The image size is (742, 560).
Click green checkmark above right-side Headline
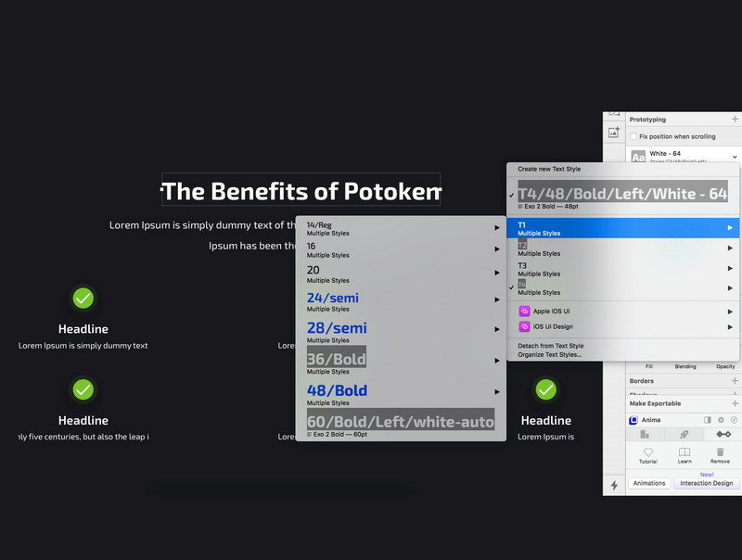[x=545, y=389]
